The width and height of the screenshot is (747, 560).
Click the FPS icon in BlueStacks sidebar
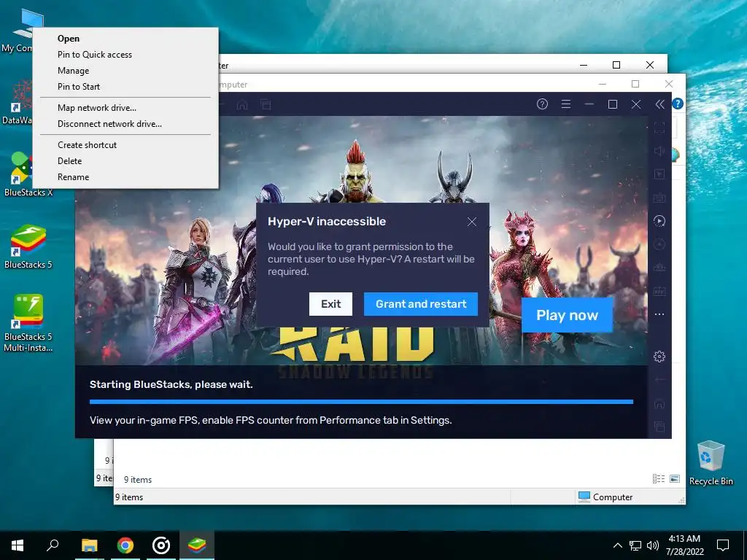[659, 291]
